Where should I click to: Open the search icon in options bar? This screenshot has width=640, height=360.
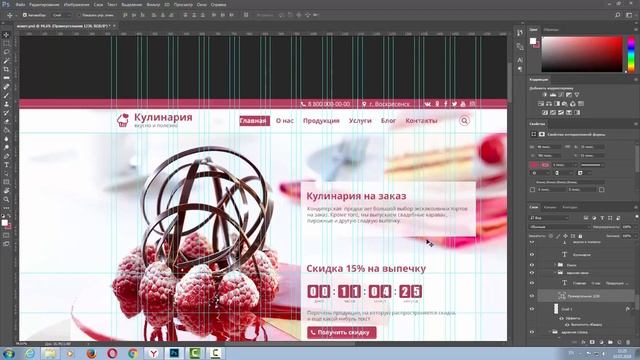(x=618, y=15)
